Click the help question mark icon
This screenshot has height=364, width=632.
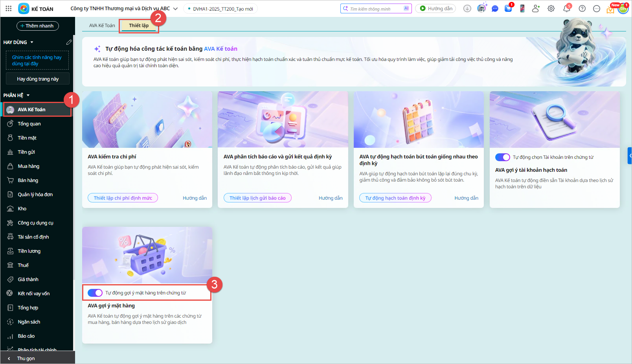click(x=582, y=9)
